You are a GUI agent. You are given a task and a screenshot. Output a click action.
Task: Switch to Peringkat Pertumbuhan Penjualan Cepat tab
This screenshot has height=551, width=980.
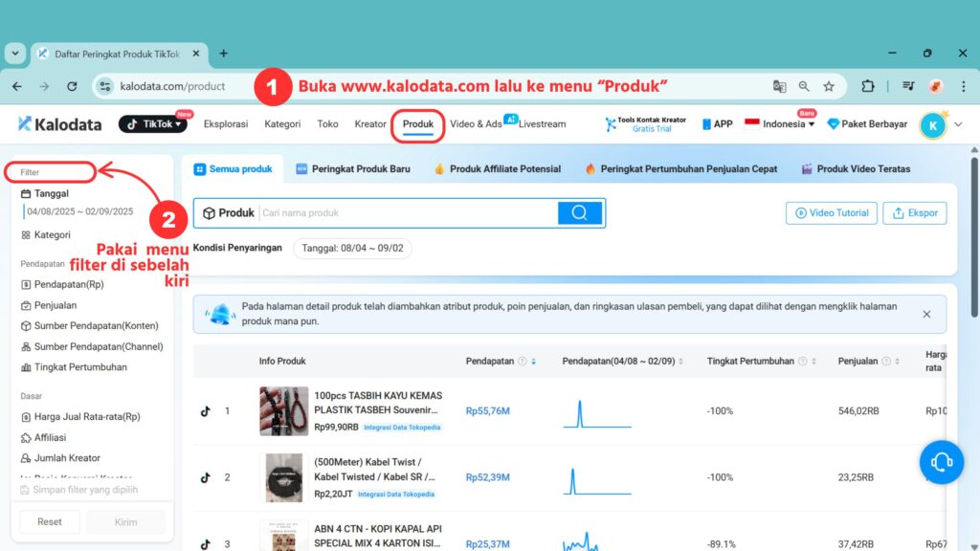click(x=681, y=169)
